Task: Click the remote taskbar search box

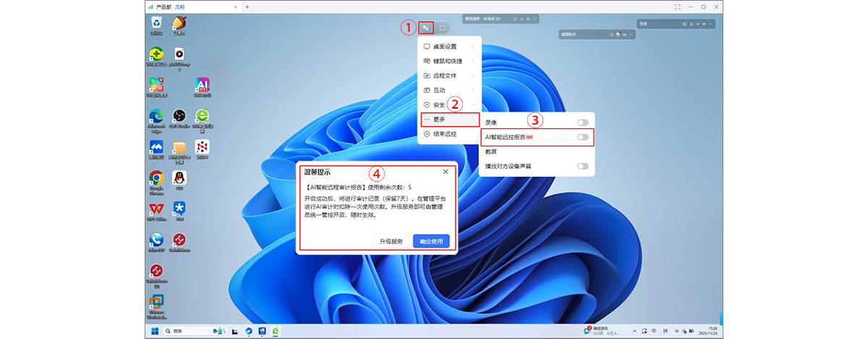Action: [x=195, y=331]
